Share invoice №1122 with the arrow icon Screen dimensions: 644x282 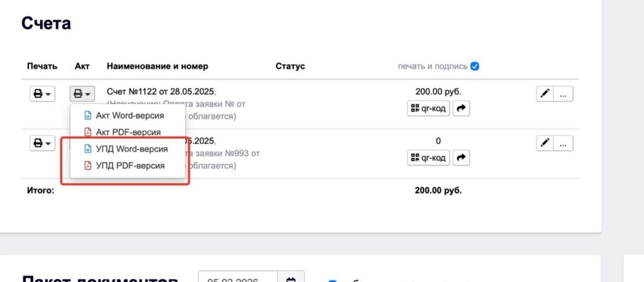click(x=461, y=109)
